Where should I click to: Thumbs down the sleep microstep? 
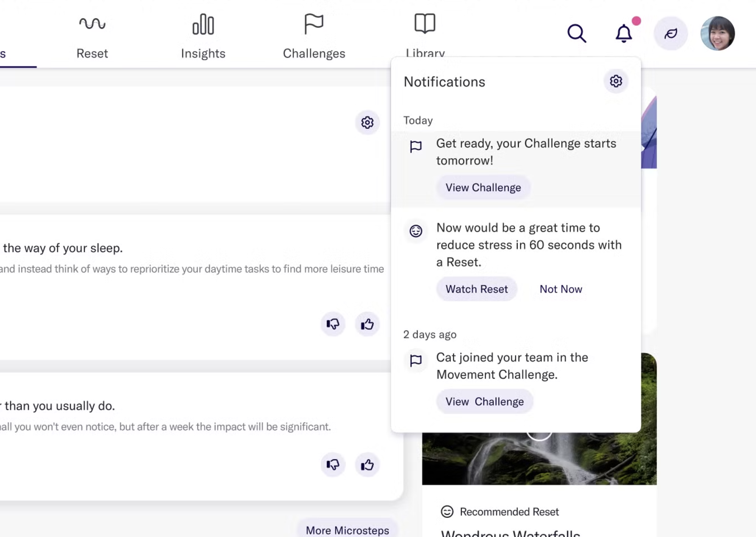click(333, 324)
